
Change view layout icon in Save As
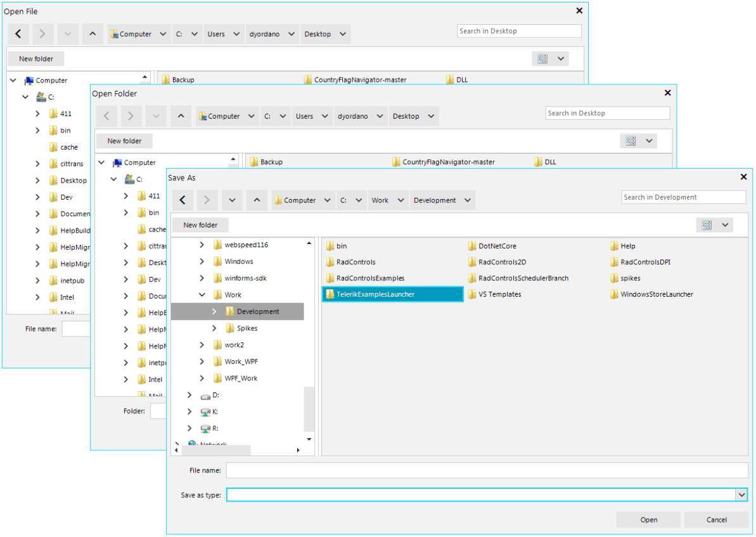[707, 225]
